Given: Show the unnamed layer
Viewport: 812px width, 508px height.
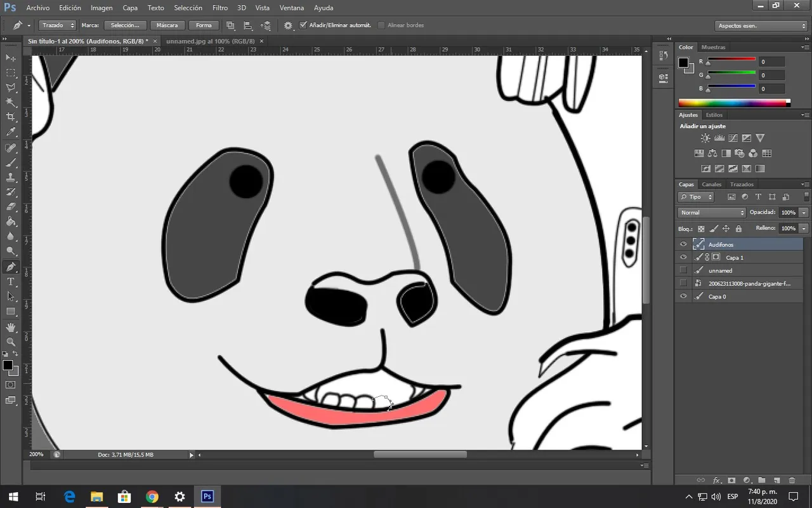Looking at the screenshot, I should coord(683,271).
